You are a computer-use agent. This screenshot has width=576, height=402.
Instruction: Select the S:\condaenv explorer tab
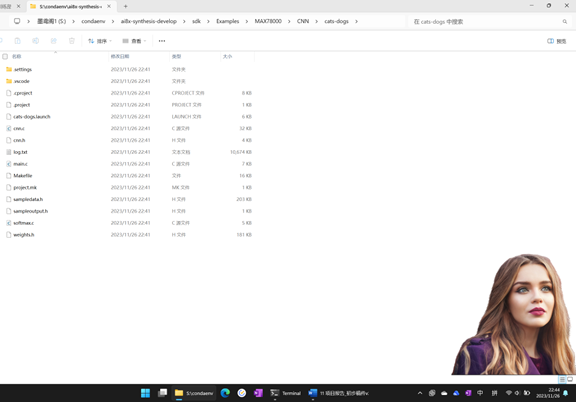pos(71,6)
